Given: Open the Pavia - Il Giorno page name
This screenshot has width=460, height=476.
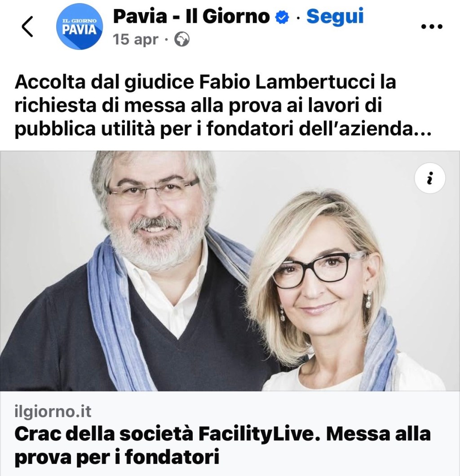Looking at the screenshot, I should [191, 16].
